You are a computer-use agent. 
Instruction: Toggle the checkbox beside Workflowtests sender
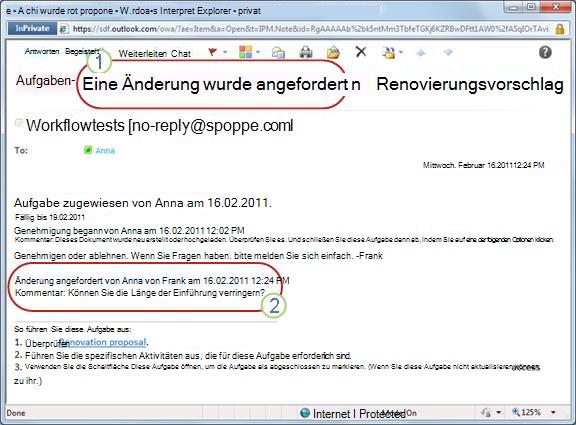tap(18, 123)
